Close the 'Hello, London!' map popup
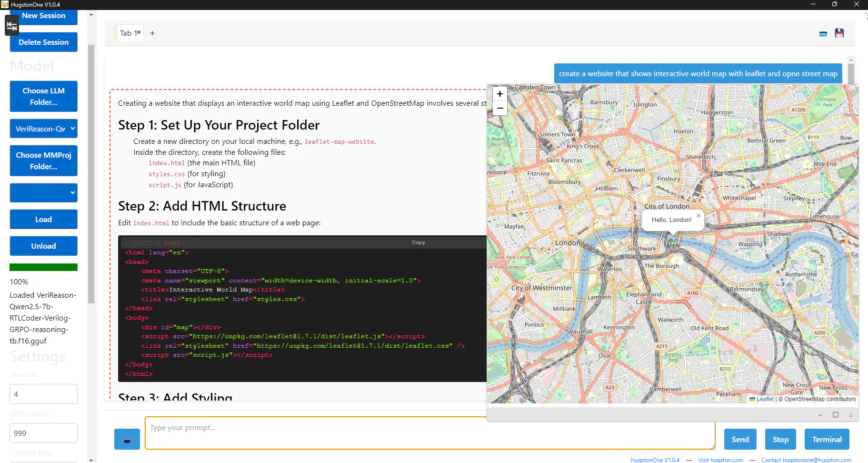The height and width of the screenshot is (463, 868). click(x=698, y=215)
